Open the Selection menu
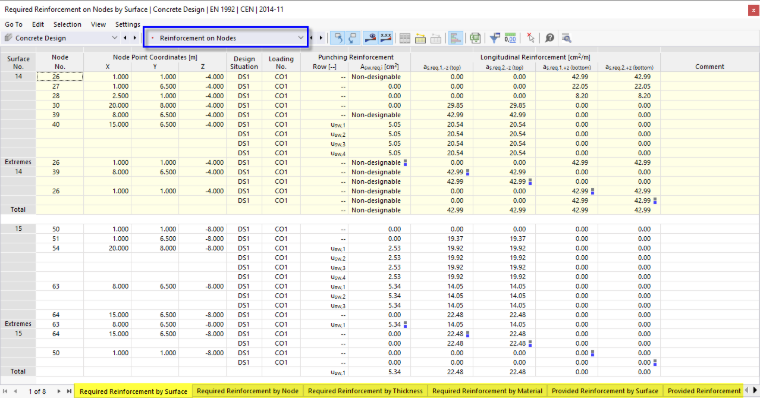 (x=67, y=24)
